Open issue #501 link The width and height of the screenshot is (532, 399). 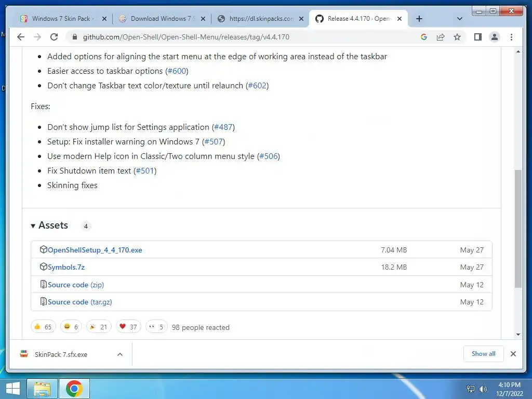point(145,170)
